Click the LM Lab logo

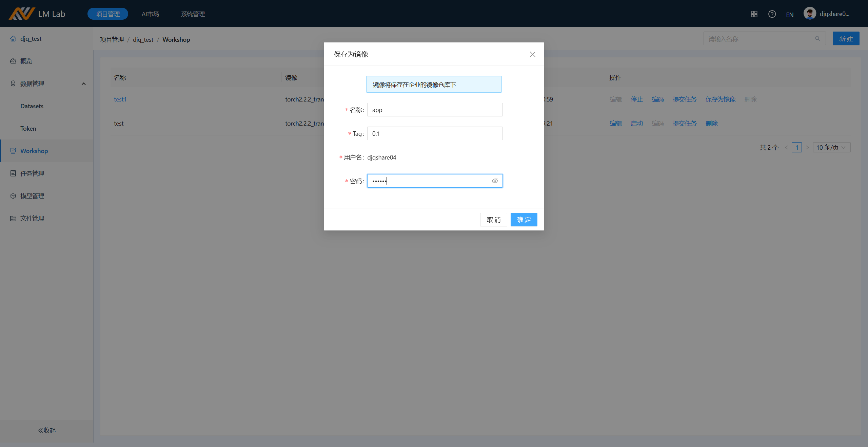(37, 14)
